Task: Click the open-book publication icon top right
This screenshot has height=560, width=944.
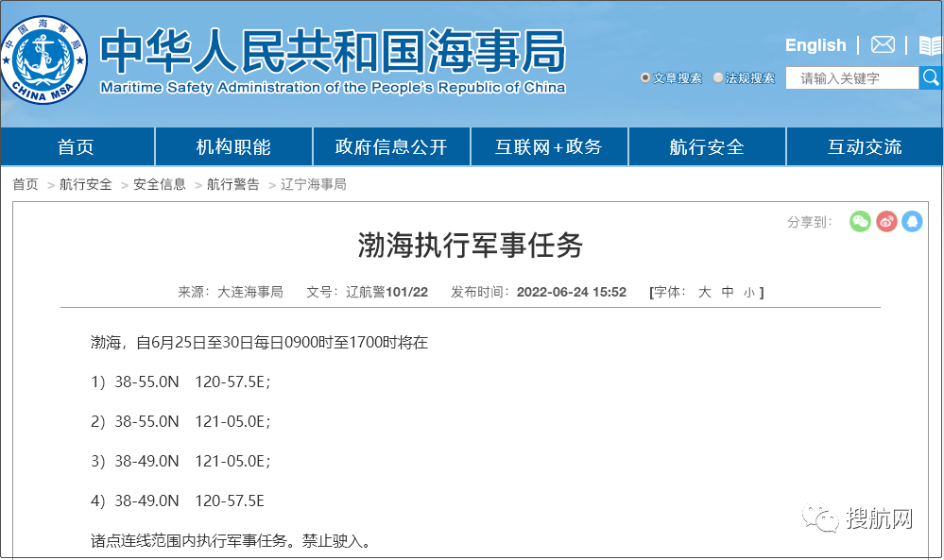Action: pyautogui.click(x=930, y=43)
